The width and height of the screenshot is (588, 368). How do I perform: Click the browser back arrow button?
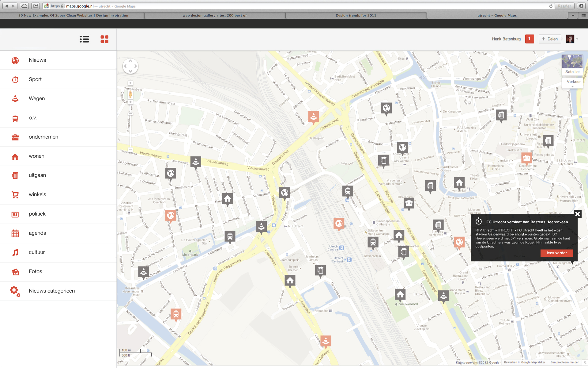[x=6, y=6]
